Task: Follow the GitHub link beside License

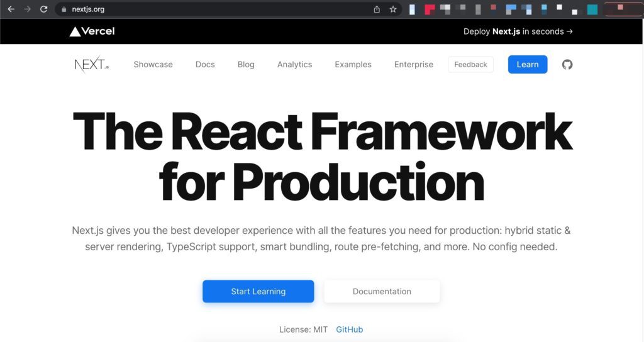Action: (x=349, y=329)
